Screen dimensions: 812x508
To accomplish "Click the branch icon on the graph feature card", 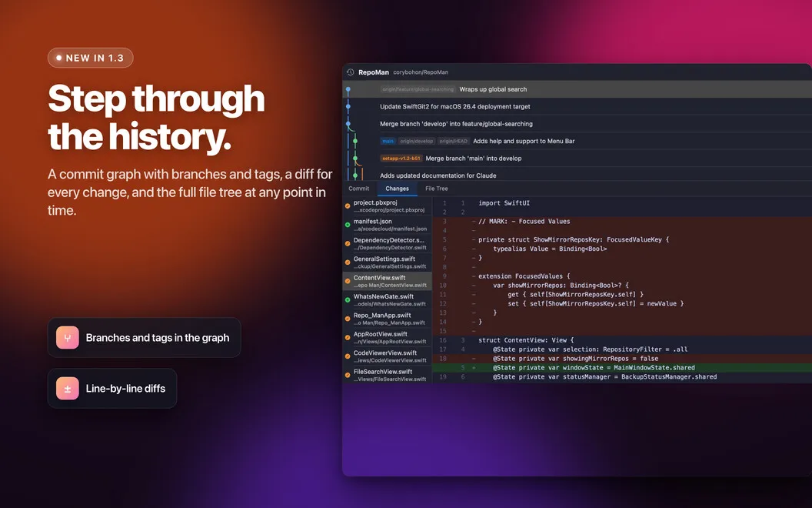I will pos(68,338).
